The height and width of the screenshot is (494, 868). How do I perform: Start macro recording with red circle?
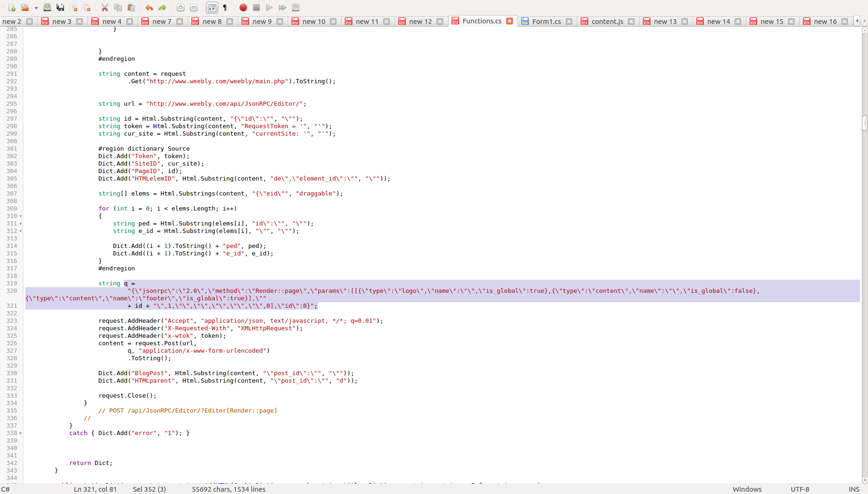[243, 7]
